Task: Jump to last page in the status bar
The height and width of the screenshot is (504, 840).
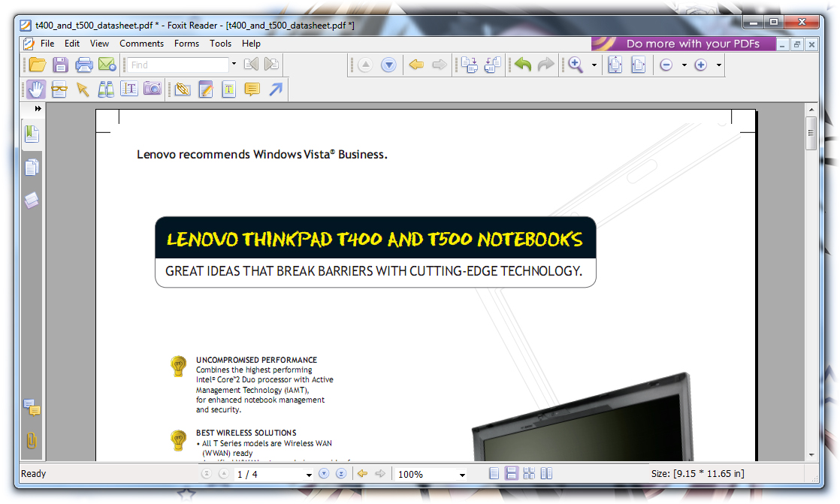Action: (x=341, y=473)
